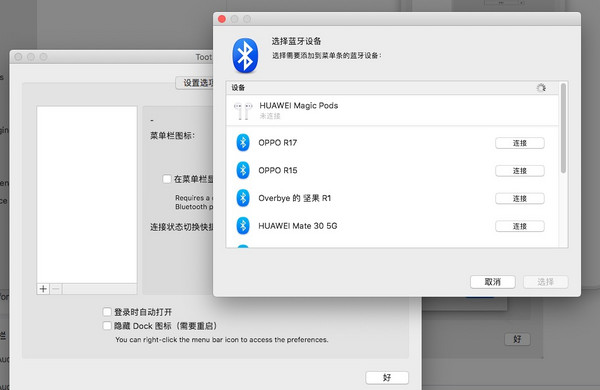Select the HUAWEI Magic Pods earbuds icon
The image size is (600, 390).
(x=243, y=111)
